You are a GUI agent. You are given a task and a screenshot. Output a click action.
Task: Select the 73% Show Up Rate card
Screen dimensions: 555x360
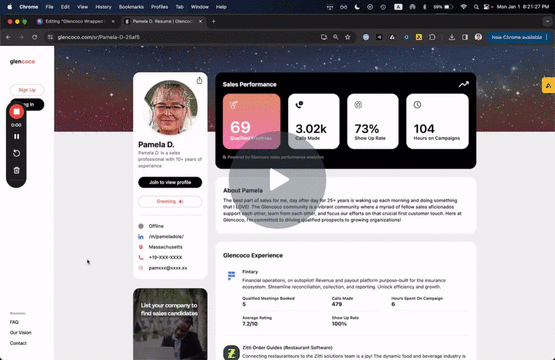373,121
